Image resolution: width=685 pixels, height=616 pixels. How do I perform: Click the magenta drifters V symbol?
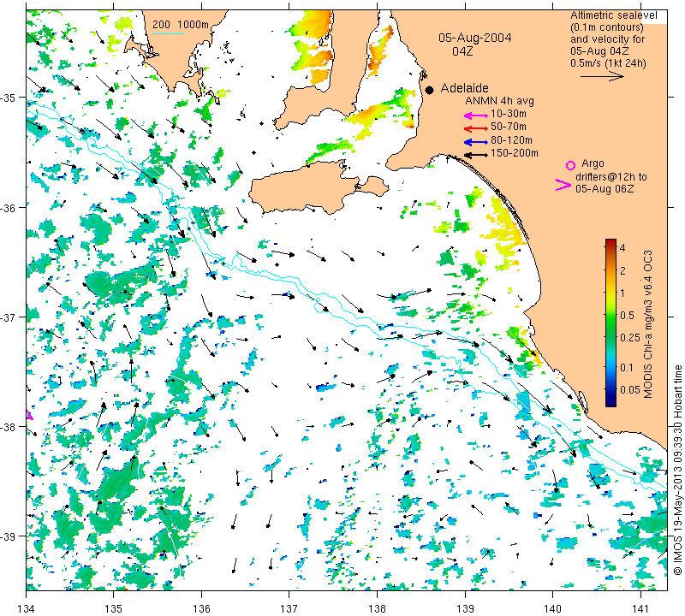[563, 185]
